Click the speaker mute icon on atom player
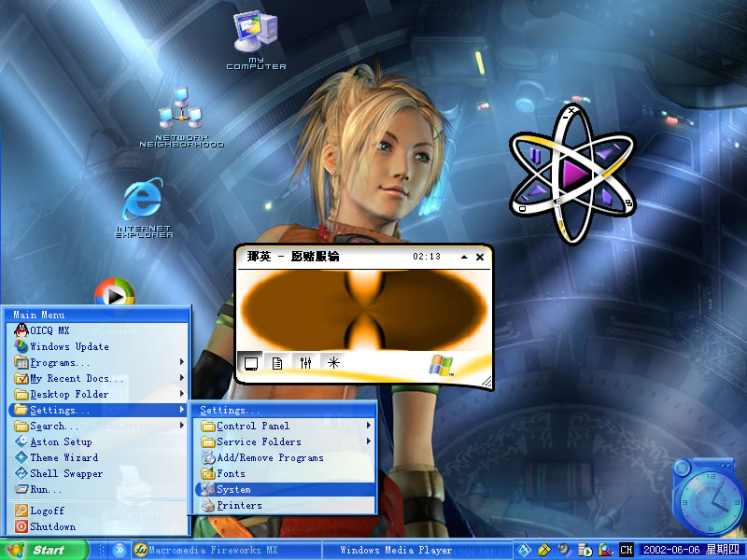This screenshot has width=747, height=560. 557,202
